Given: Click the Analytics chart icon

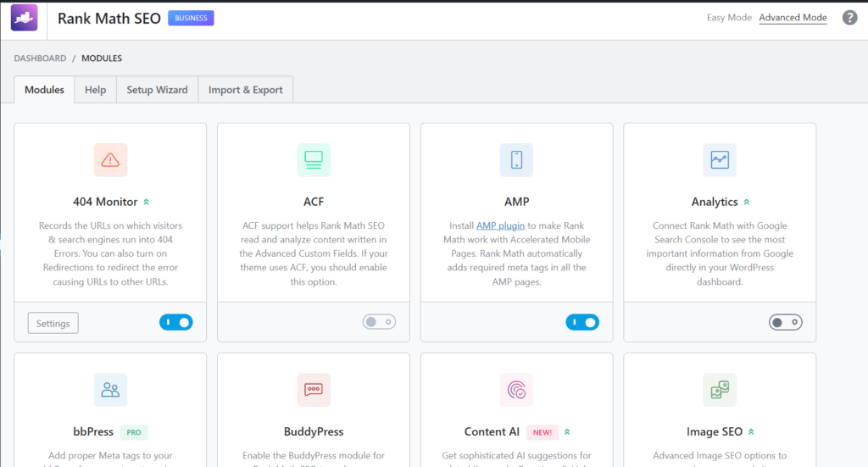Looking at the screenshot, I should pyautogui.click(x=720, y=159).
